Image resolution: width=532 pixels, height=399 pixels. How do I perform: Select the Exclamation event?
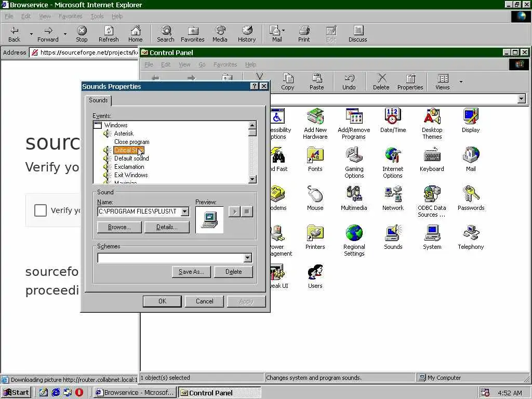click(x=129, y=167)
